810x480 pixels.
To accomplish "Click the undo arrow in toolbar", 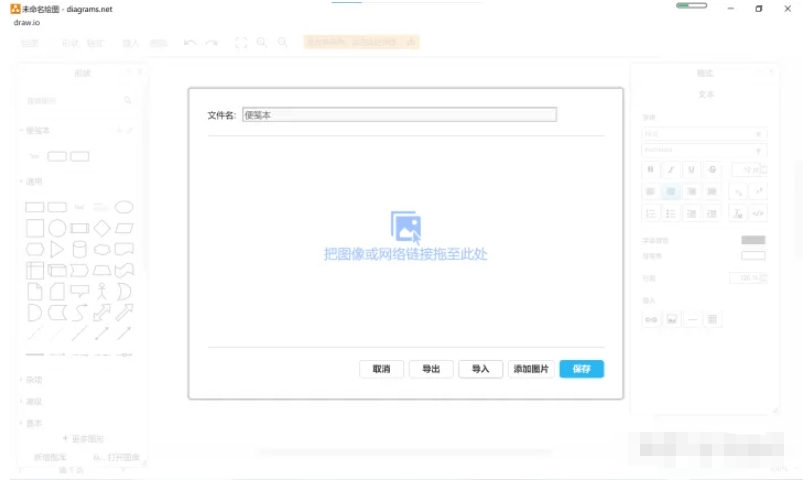I will [190, 42].
